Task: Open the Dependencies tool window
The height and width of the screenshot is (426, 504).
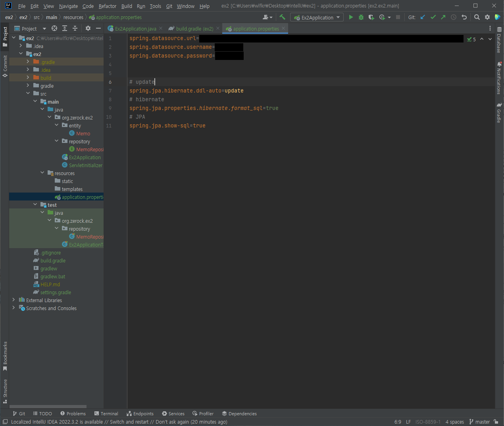Action: pos(239,413)
